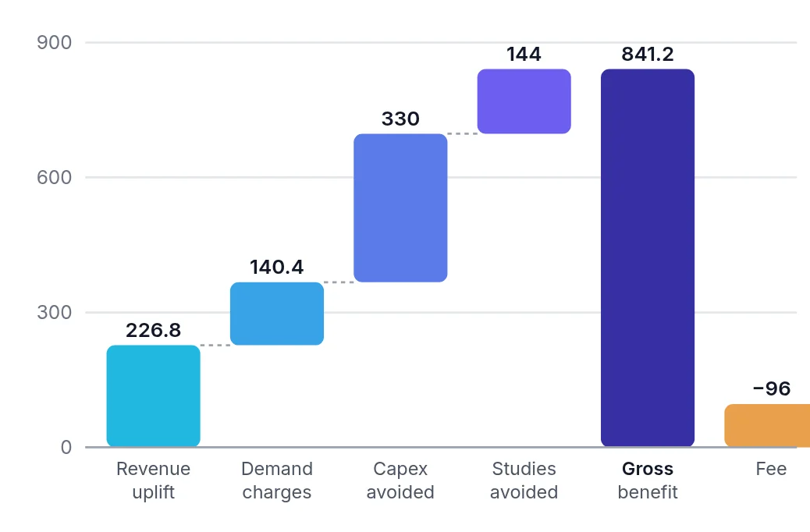Image resolution: width=810 pixels, height=532 pixels.
Task: Click the Gross benefit dark bar
Action: click(x=647, y=257)
